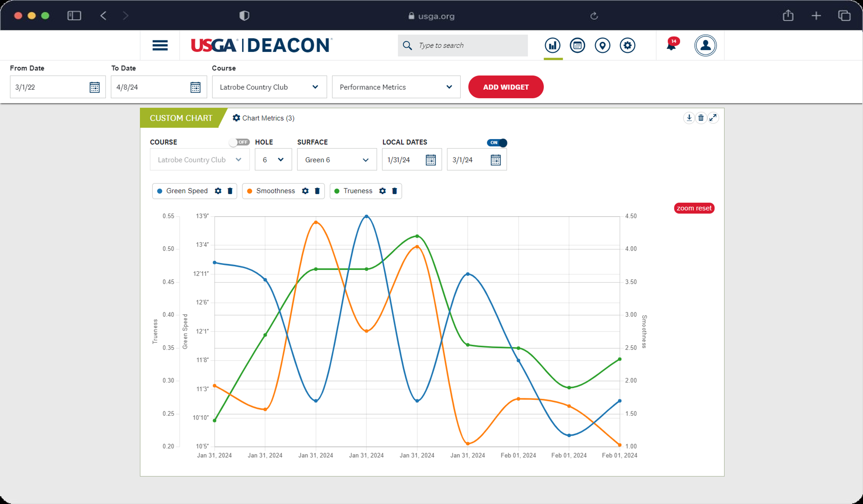
Task: Go back in browser history
Action: pyautogui.click(x=103, y=16)
